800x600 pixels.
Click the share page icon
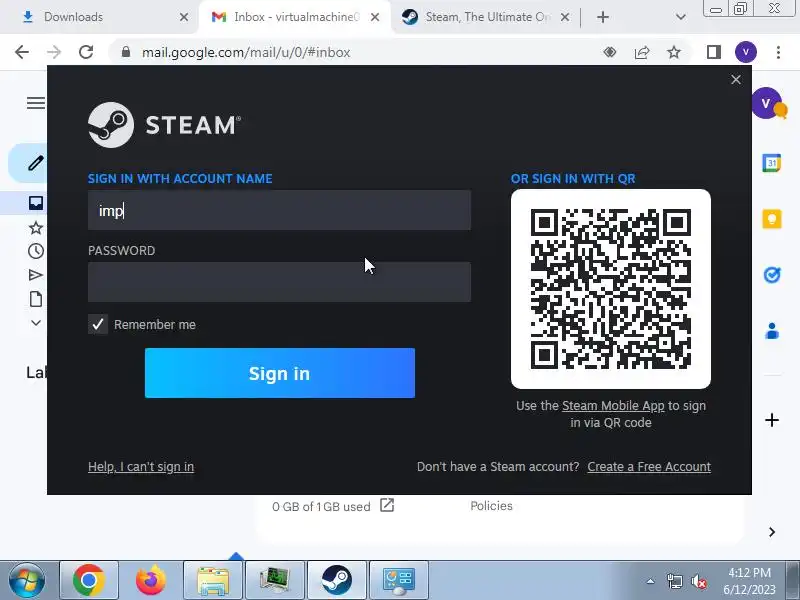click(642, 52)
